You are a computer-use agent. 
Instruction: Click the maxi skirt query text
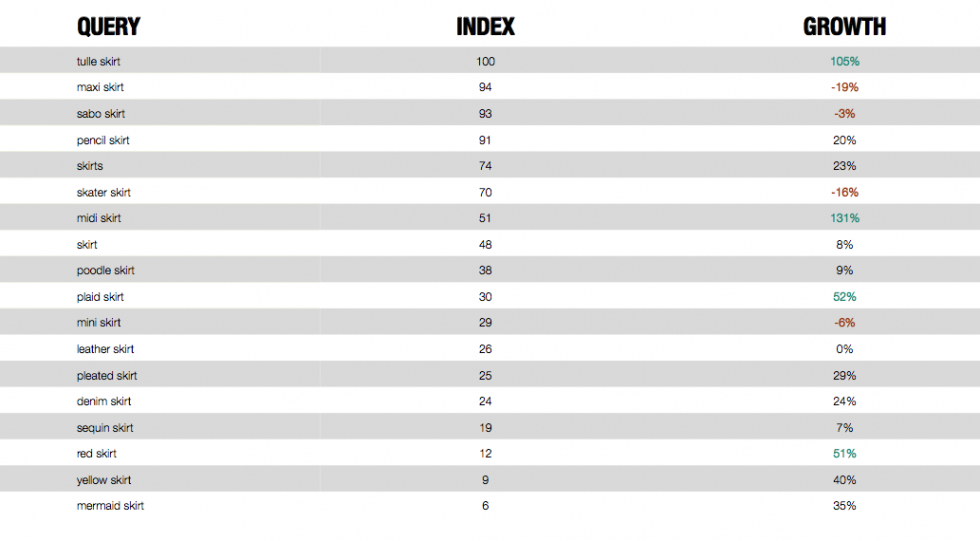(x=100, y=87)
